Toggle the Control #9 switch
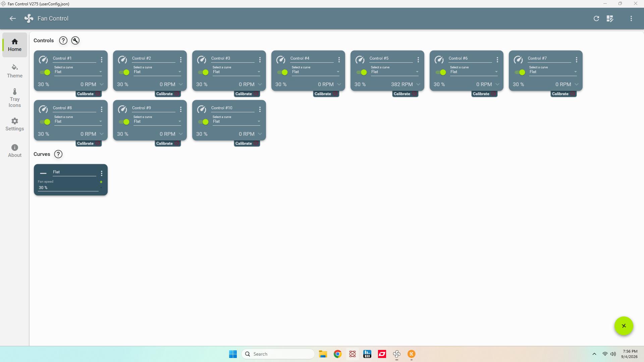Image resolution: width=644 pixels, height=362 pixels. tap(124, 122)
